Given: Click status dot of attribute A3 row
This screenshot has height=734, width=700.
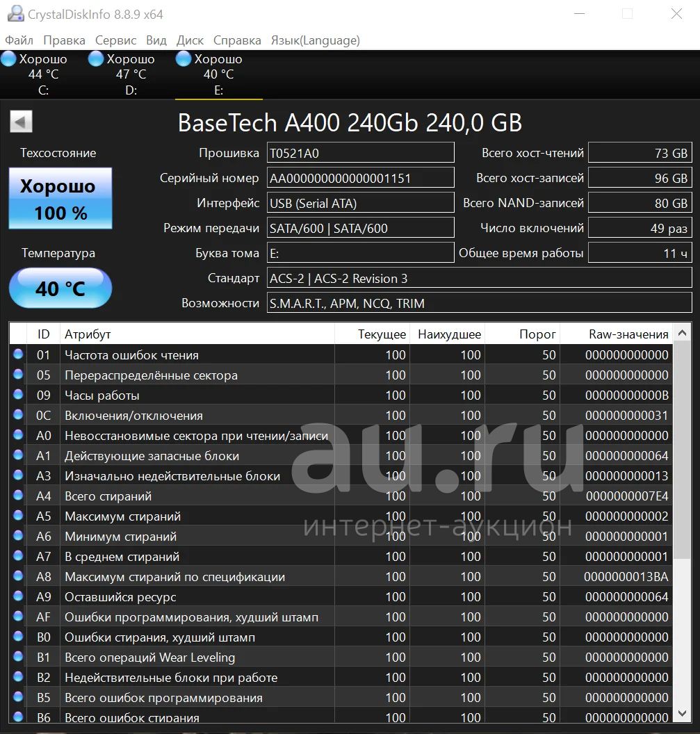Looking at the screenshot, I should [18, 475].
